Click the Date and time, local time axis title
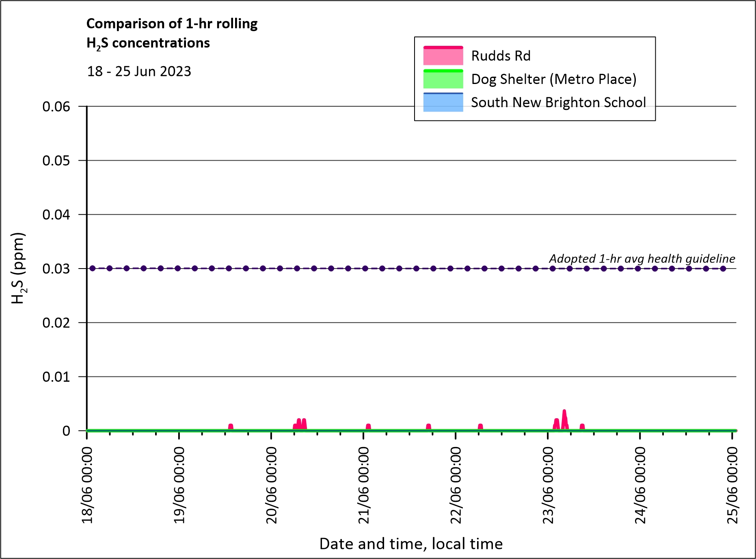This screenshot has height=559, width=756. point(411,544)
